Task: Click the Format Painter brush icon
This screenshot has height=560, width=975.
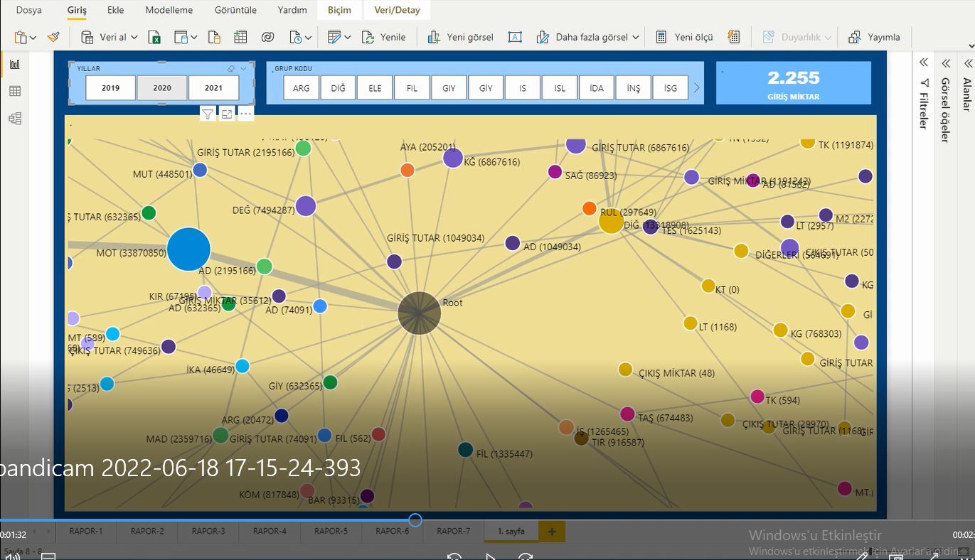Action: [53, 37]
